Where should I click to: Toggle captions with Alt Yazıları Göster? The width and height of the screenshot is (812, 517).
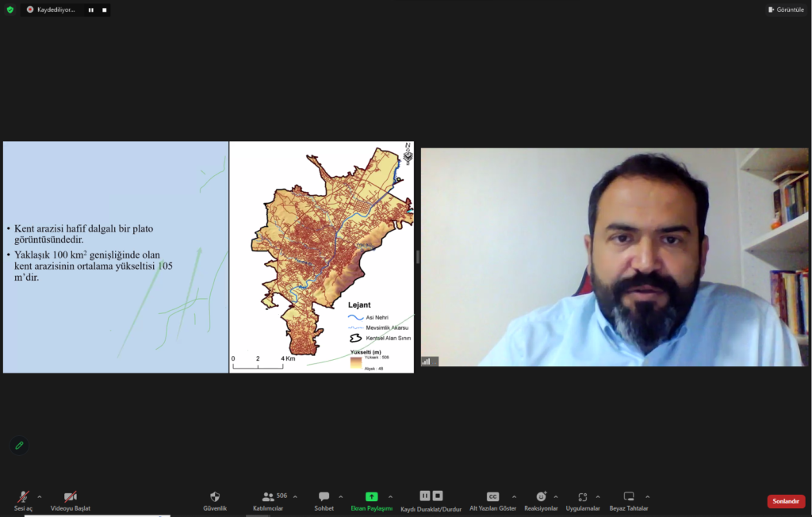tap(492, 497)
